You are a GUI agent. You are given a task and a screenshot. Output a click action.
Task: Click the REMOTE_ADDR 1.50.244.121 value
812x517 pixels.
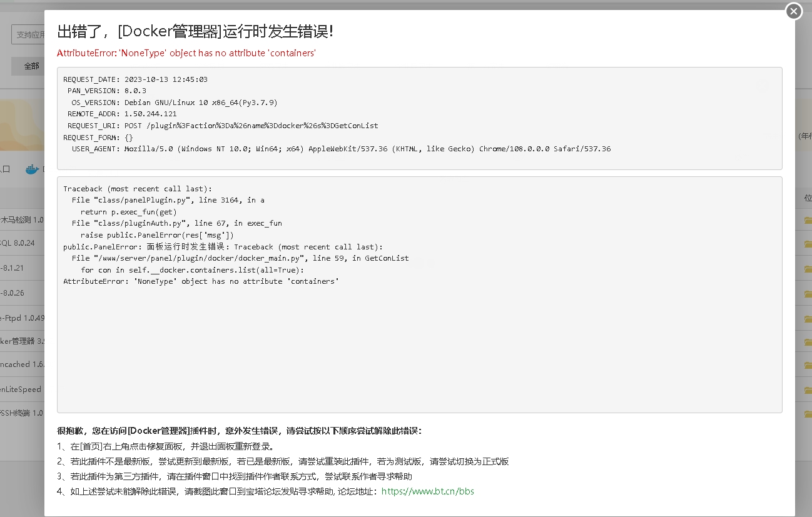click(151, 114)
